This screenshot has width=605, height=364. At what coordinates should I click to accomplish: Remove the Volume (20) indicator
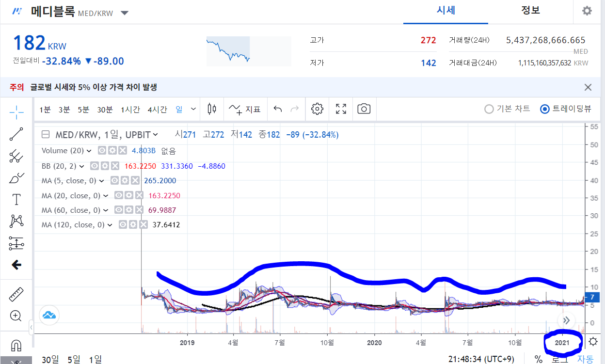(x=122, y=151)
